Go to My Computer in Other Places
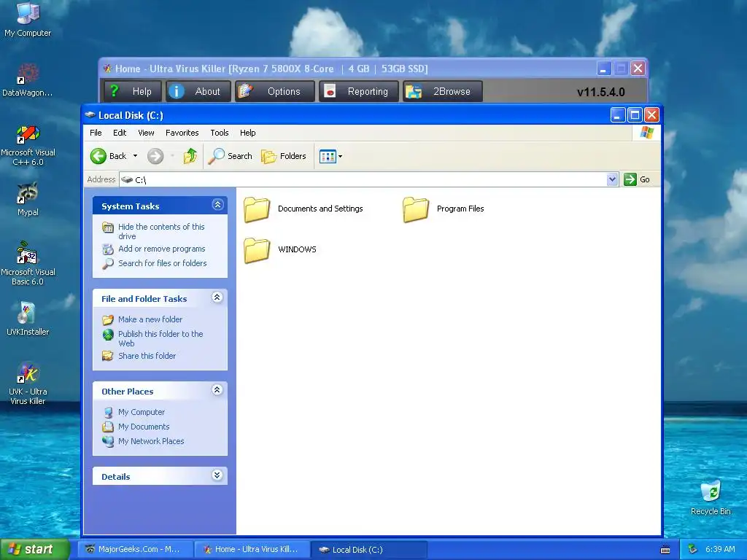This screenshot has height=560, width=747. 142,412
